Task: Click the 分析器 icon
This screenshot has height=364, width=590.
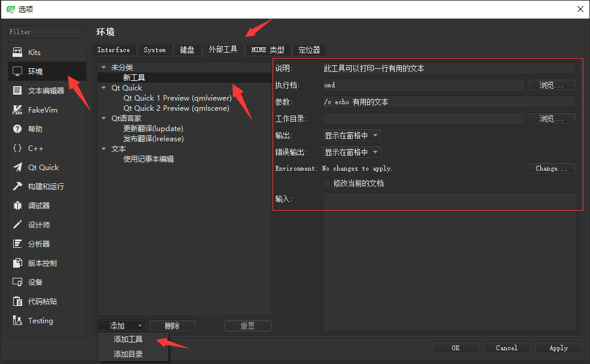Action: coord(17,244)
